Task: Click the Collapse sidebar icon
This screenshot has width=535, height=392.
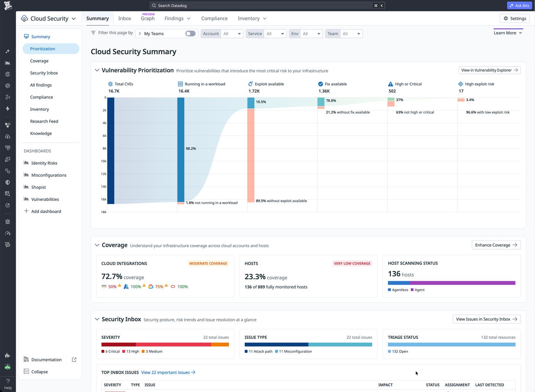Action: click(26, 371)
